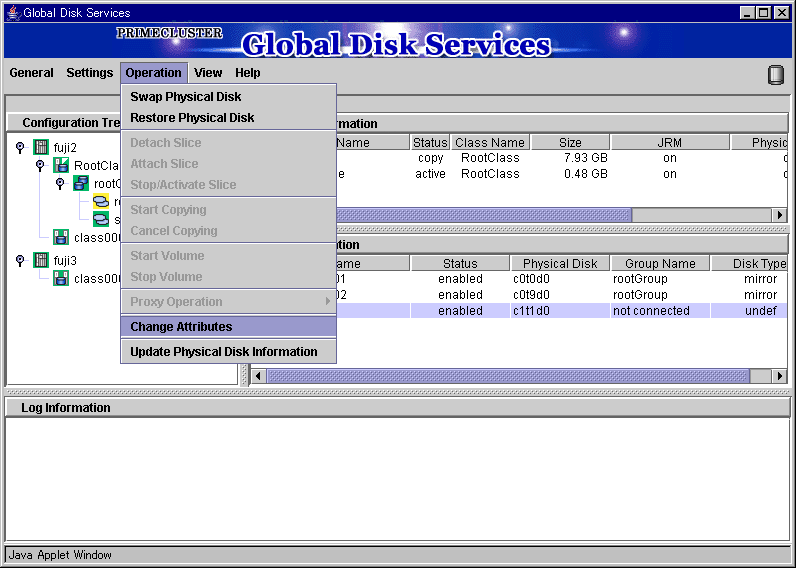Choose Swap Physical Disk
796x568 pixels.
(x=228, y=96)
